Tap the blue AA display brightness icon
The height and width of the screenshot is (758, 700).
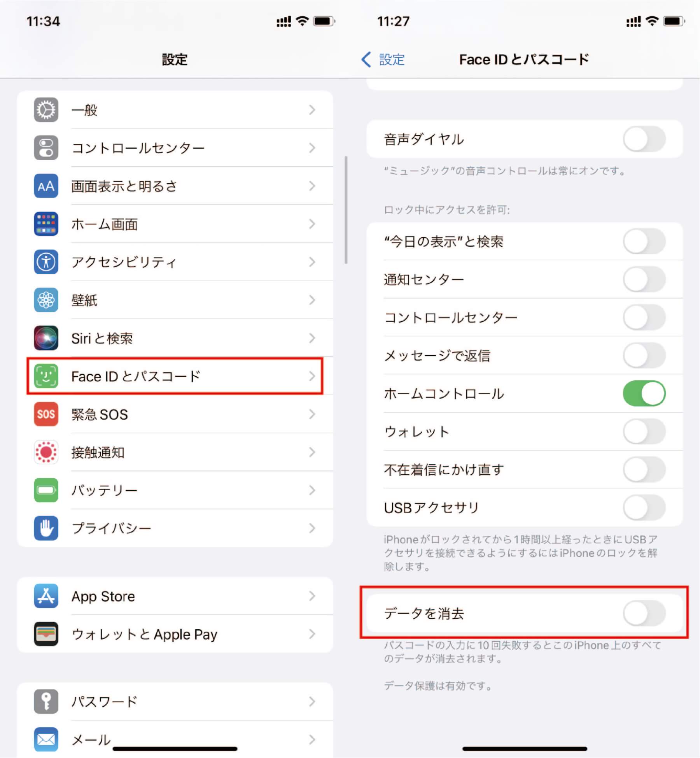(46, 186)
